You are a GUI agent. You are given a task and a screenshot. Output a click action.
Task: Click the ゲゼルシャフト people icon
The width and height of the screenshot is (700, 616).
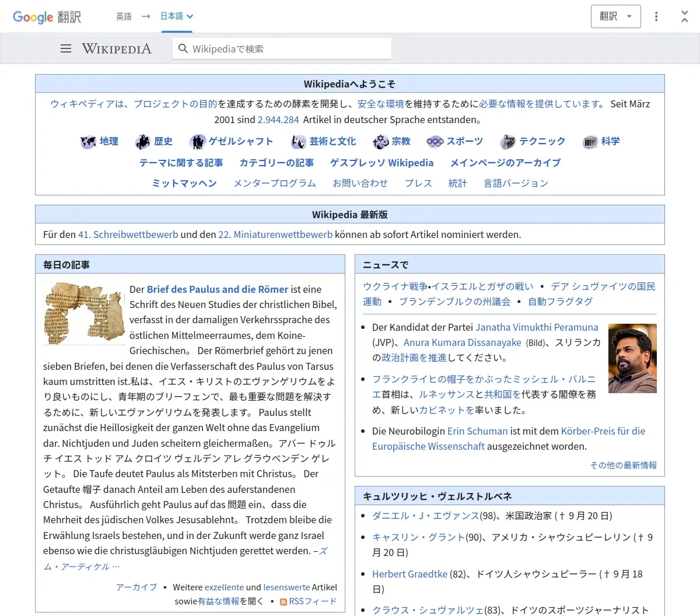click(198, 142)
